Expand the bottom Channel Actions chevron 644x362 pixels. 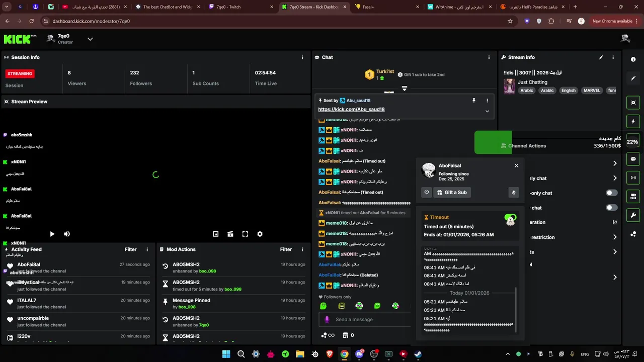[x=615, y=277]
